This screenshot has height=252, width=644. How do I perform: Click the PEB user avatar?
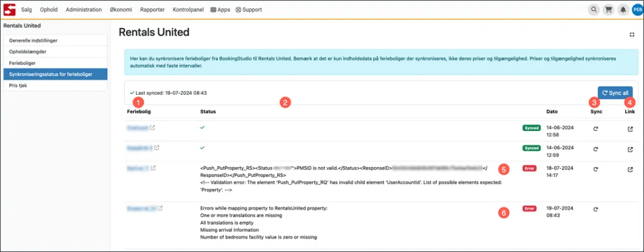[637, 10]
